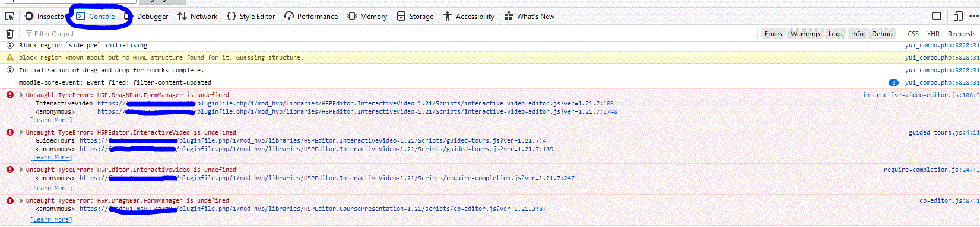Toggle the Warnings filter
Viewport: 980px width, 227px height.
click(x=805, y=34)
